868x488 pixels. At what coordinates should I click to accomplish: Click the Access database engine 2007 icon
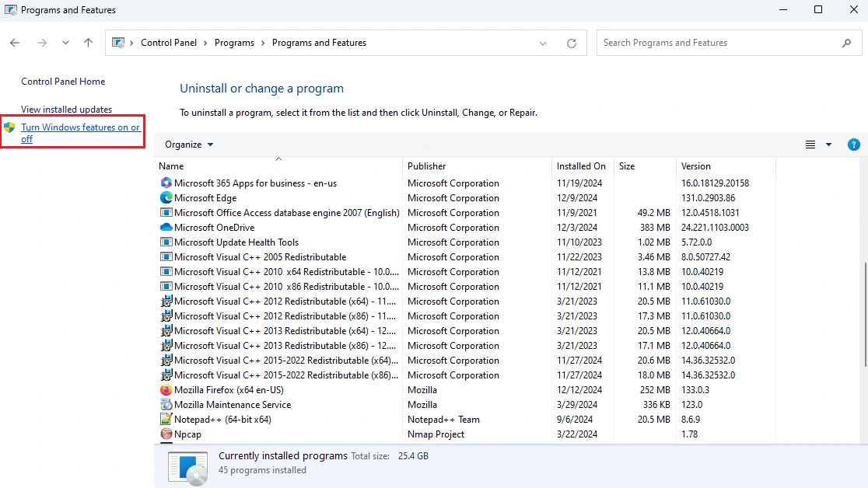(x=166, y=212)
